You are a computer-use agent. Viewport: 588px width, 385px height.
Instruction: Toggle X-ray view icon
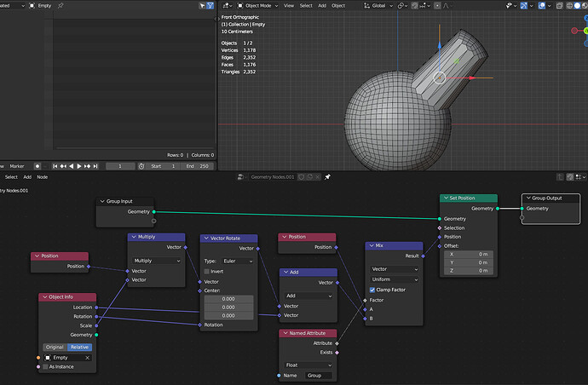(560, 6)
